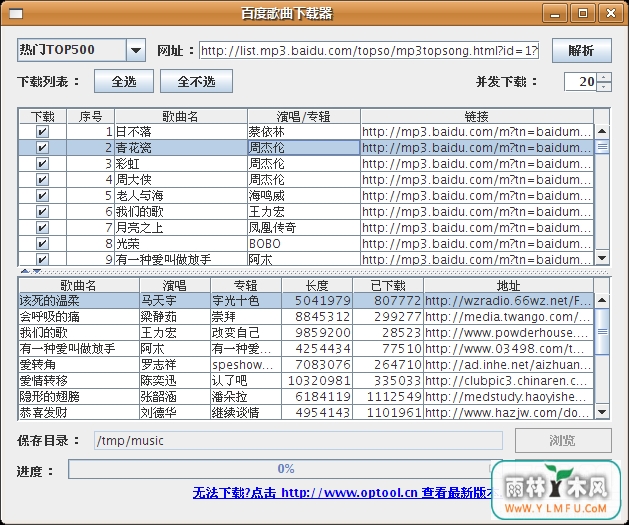Screen dimensions: 629x525
Task: Close the 百度歌曲下载器 window
Action: point(611,14)
